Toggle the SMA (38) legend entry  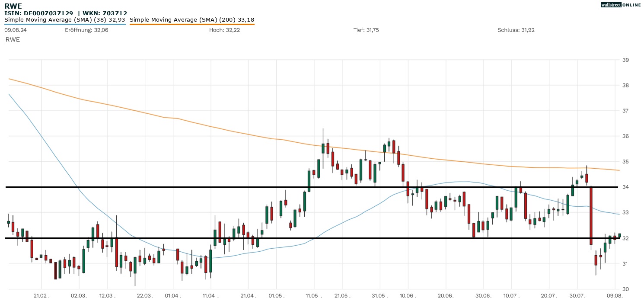pos(65,19)
